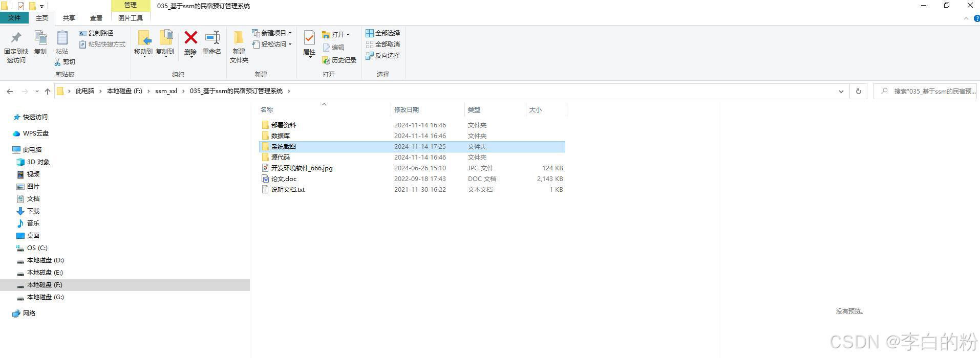The height and width of the screenshot is (358, 980).
Task: Select the 说明文档.txt file
Action: click(412, 190)
